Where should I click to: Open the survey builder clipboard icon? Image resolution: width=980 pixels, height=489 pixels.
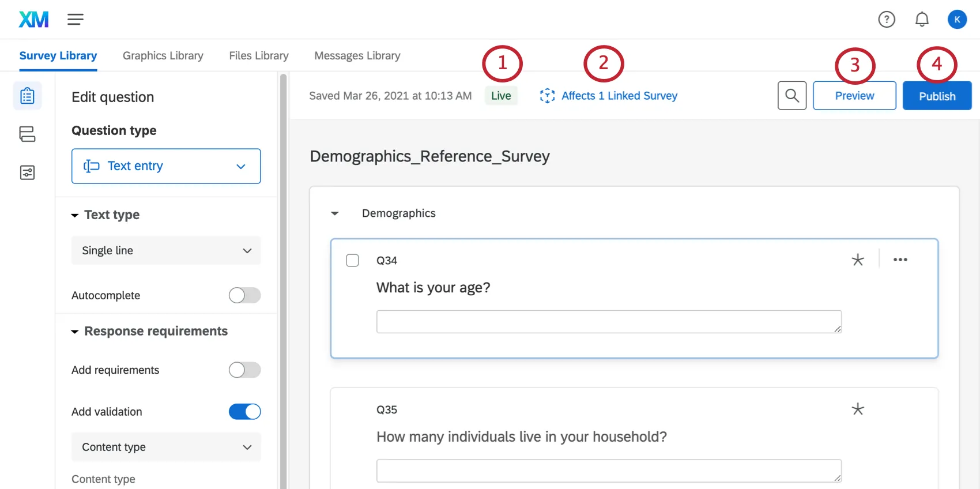point(27,96)
